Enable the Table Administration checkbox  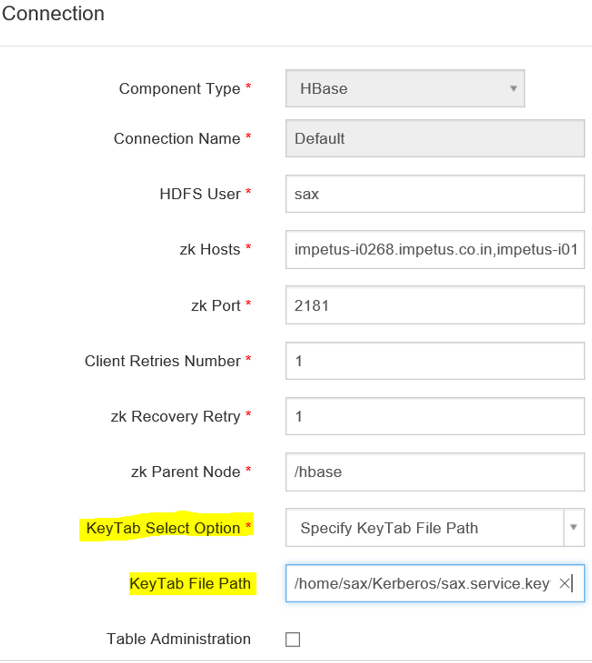pos(293,639)
